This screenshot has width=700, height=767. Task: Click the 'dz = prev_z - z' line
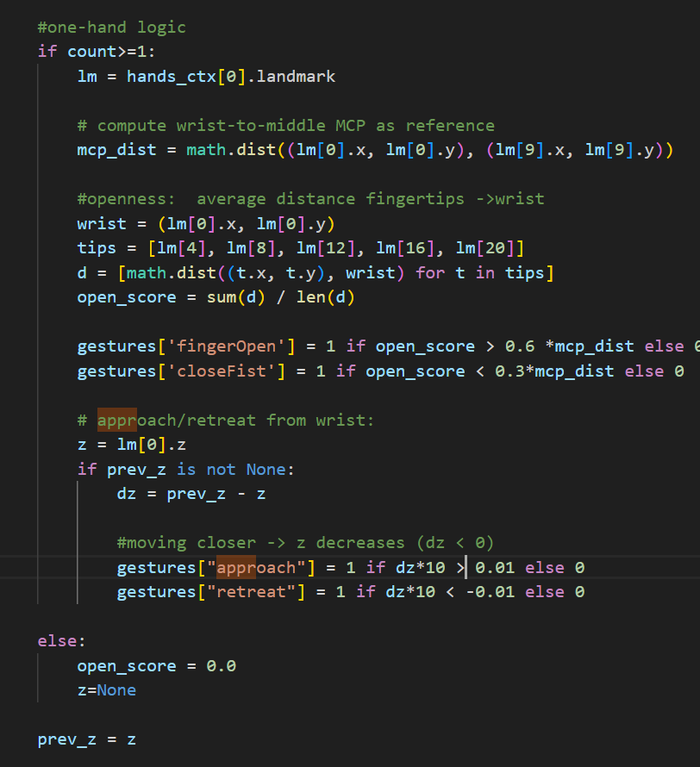tap(191, 494)
